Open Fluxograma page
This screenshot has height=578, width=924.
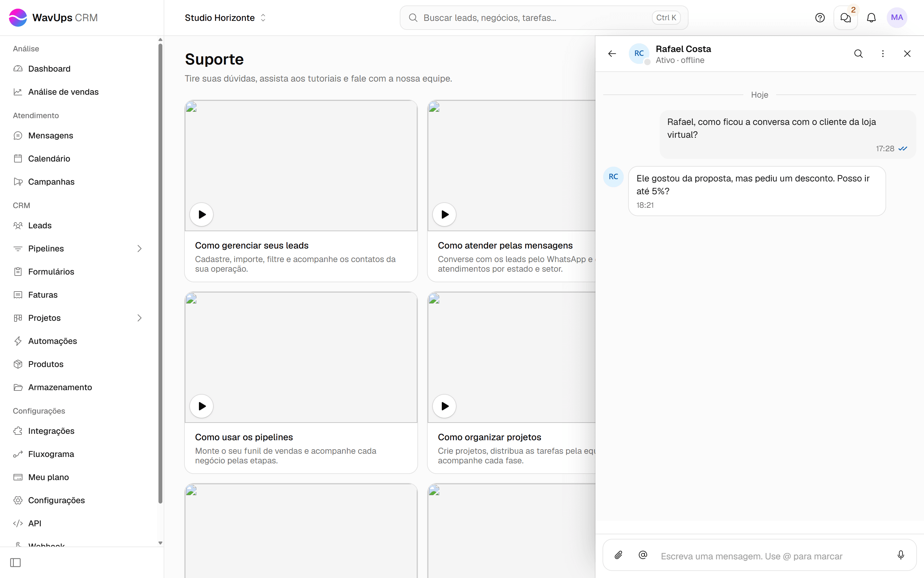pyautogui.click(x=79, y=454)
